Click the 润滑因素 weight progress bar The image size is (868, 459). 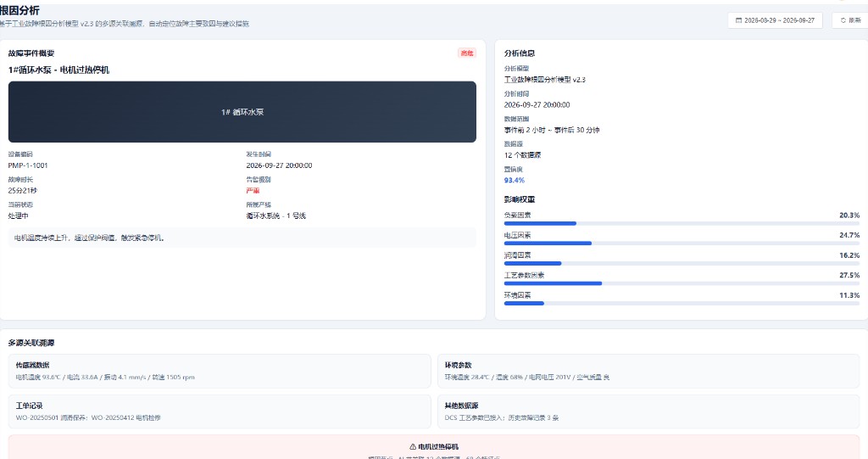[682, 263]
